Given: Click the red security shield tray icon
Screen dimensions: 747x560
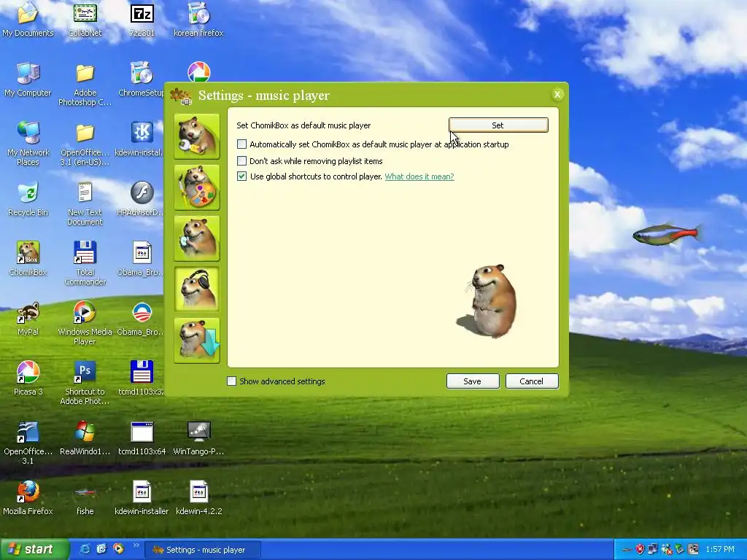Looking at the screenshot, I should 640,550.
